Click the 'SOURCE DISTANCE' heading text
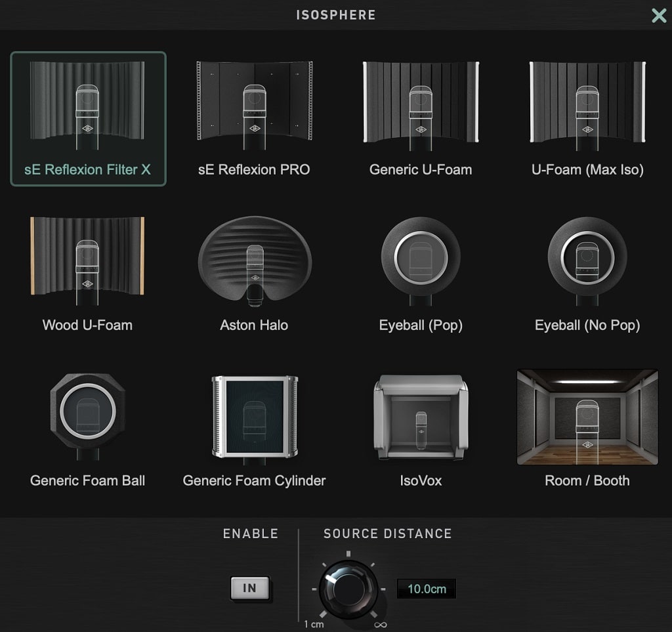The width and height of the screenshot is (672, 632). (388, 534)
